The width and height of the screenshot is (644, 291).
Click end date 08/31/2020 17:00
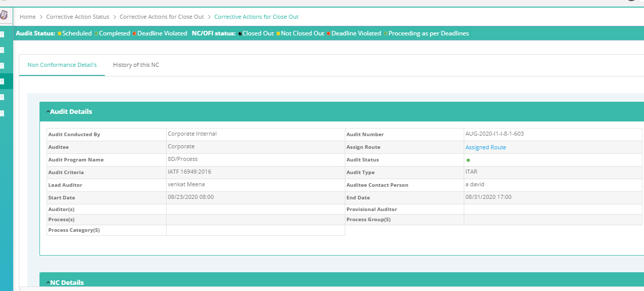(489, 197)
